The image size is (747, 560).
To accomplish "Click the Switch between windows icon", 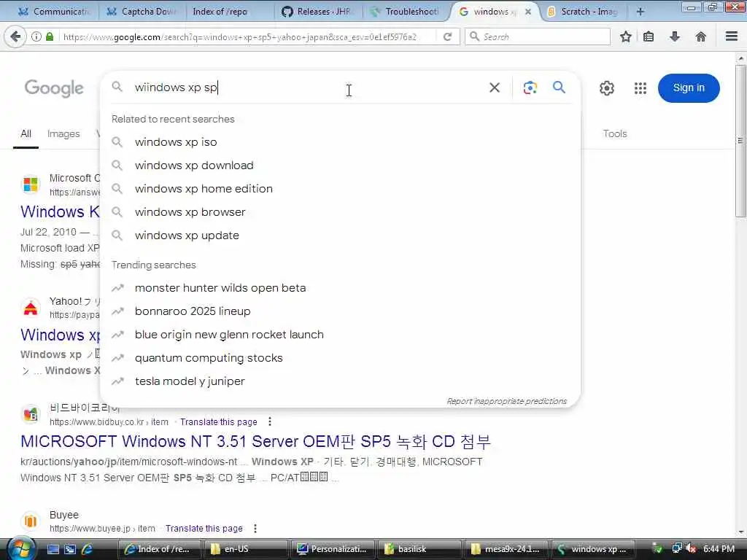I will [x=70, y=549].
